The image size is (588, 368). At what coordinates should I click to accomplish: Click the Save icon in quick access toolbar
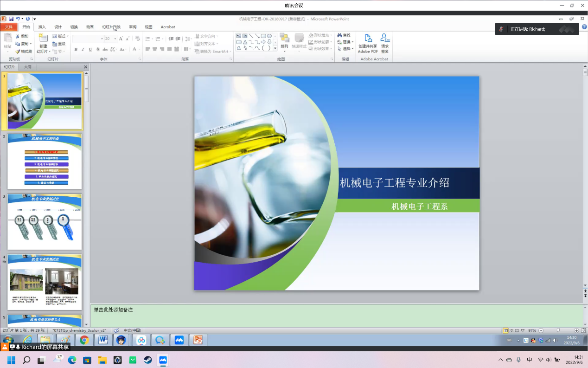11,19
